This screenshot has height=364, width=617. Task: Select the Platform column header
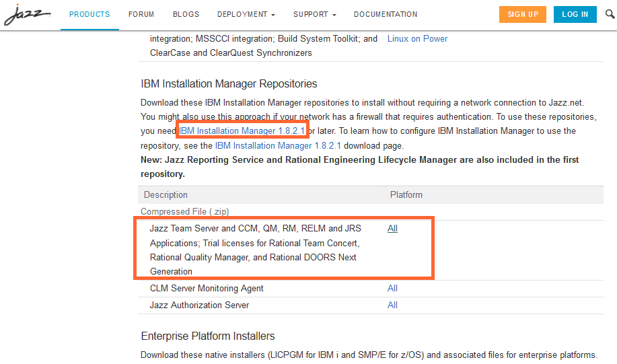406,195
